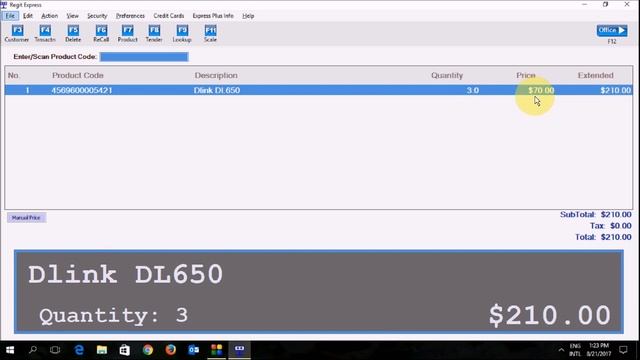Image resolution: width=640 pixels, height=360 pixels.
Task: Click the SubTotal $210.00 value
Action: click(x=616, y=215)
